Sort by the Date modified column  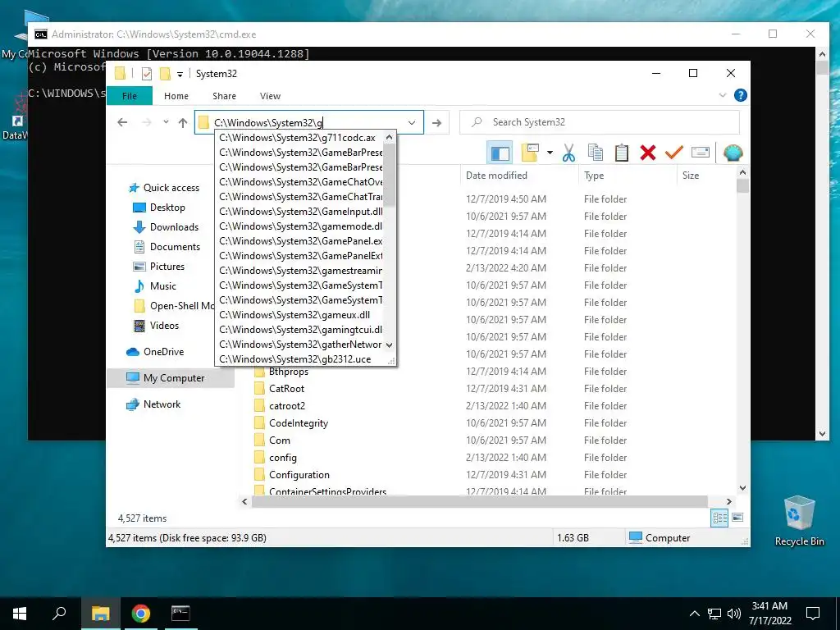(x=519, y=176)
